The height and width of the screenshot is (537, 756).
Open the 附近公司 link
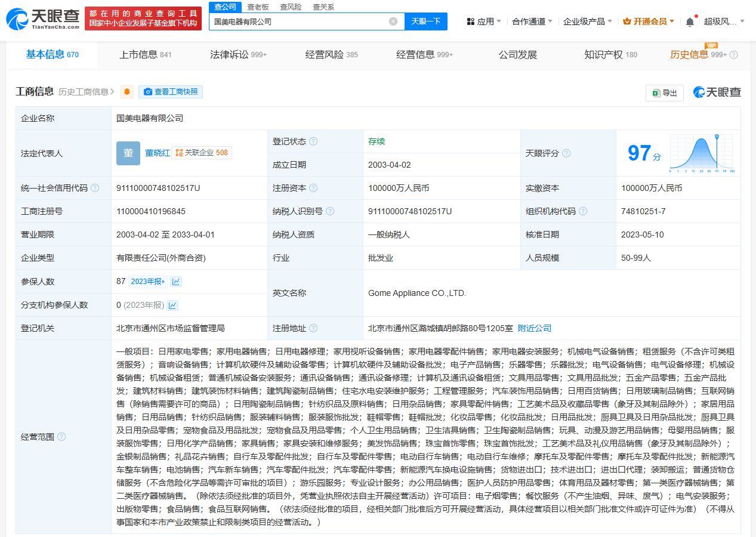(534, 328)
